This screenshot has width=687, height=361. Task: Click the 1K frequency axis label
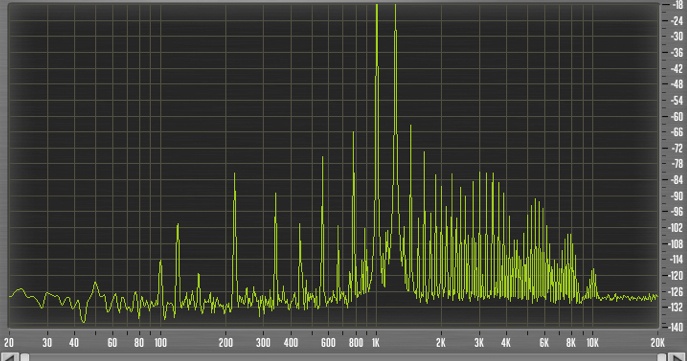(375, 343)
